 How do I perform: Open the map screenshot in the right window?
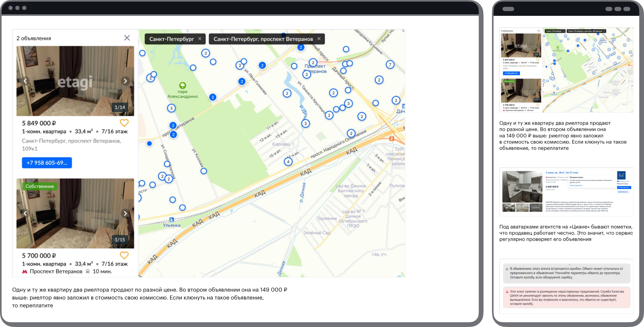566,70
